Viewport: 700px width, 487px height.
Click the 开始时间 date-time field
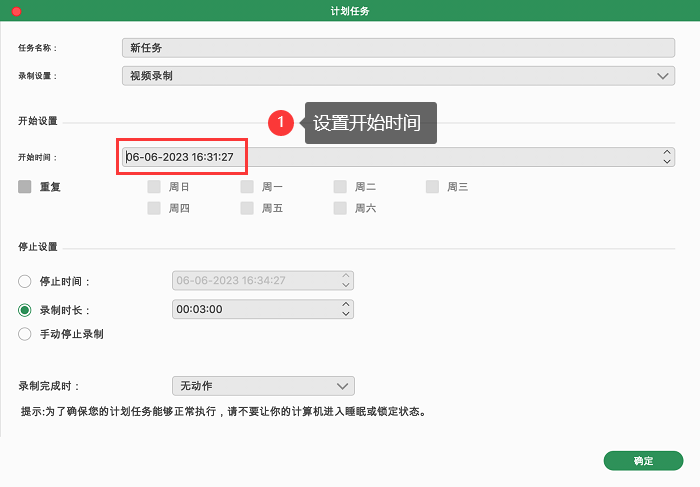pos(398,157)
